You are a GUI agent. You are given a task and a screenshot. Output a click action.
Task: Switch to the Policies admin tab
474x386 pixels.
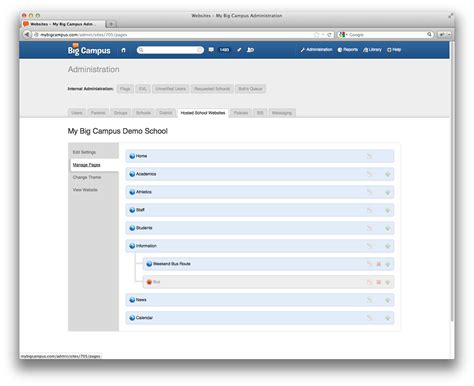pos(241,113)
